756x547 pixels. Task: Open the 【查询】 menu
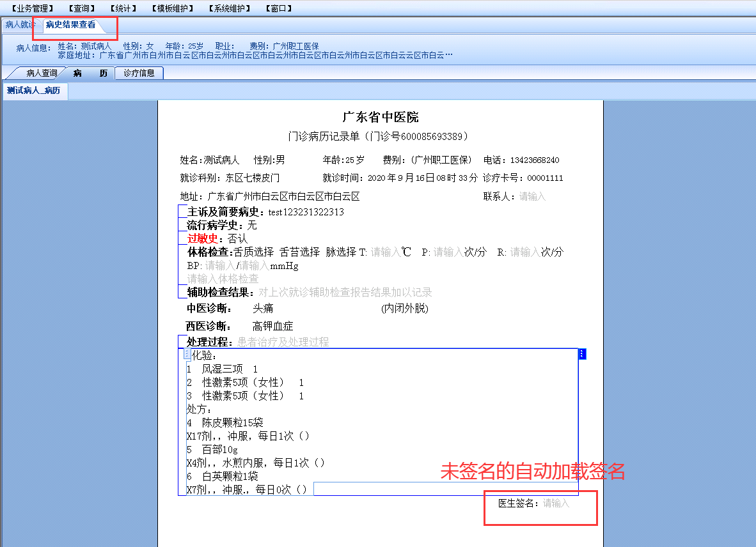pos(81,8)
